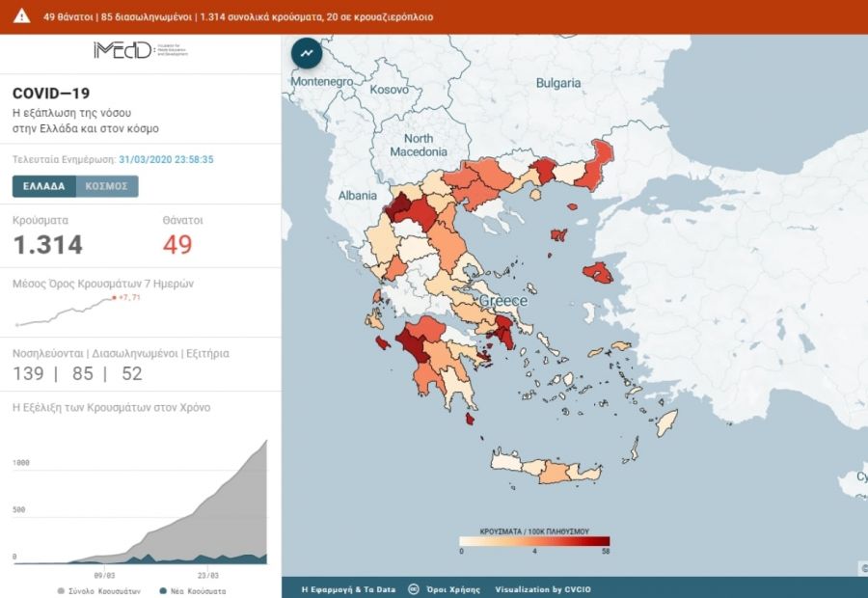Click the circular trend-line chart icon on the map
The width and height of the screenshot is (868, 598).
(305, 53)
